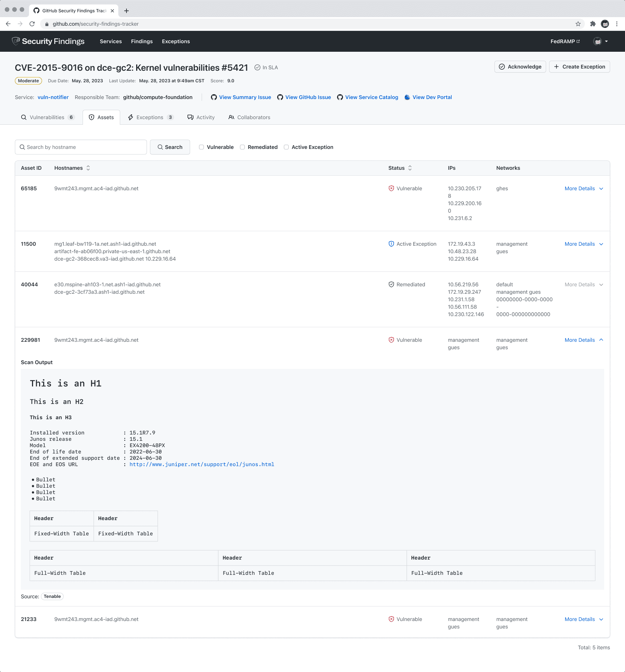The width and height of the screenshot is (625, 672).
Task: Check the Active Exception filter checkbox
Action: coord(286,147)
